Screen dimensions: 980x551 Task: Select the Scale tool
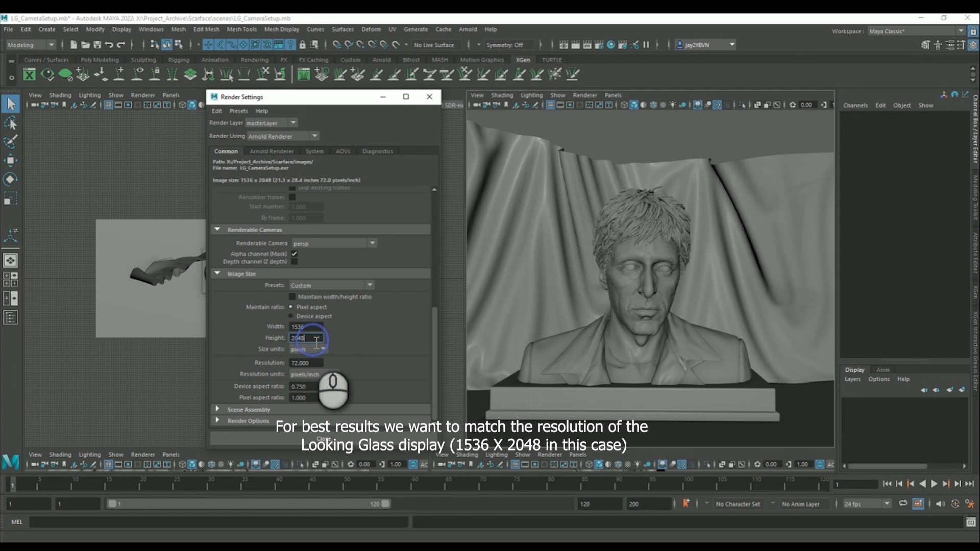tap(11, 198)
